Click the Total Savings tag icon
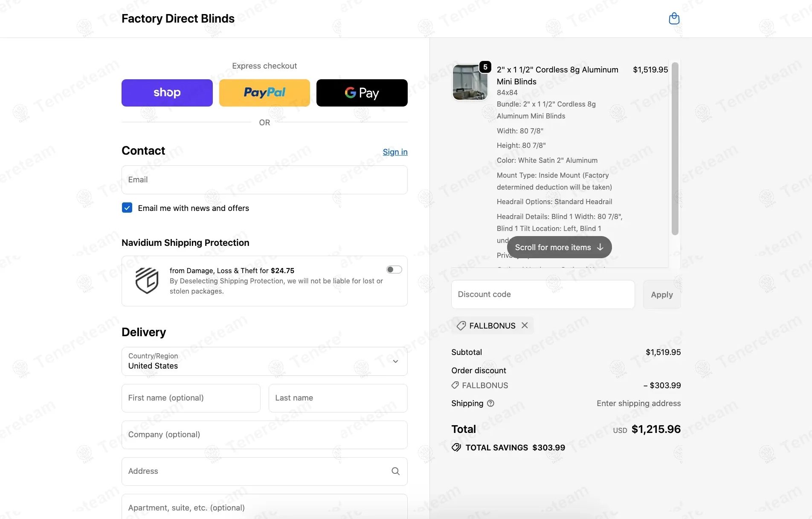The height and width of the screenshot is (519, 812). 456,447
